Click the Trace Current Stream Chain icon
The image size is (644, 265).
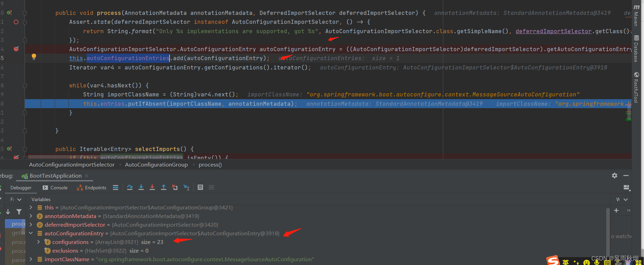211,187
